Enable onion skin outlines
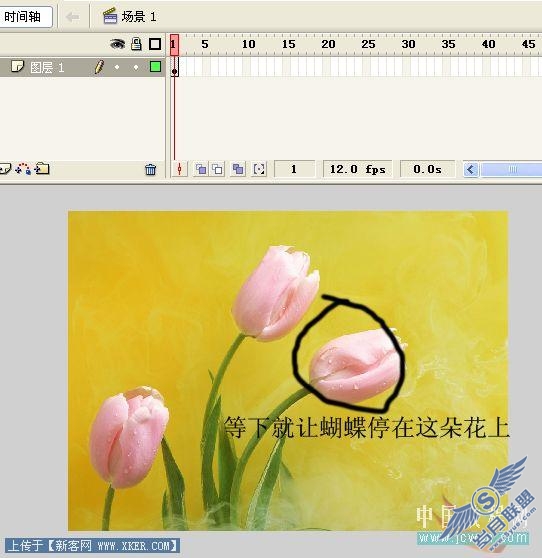Image resolution: width=542 pixels, height=558 pixels. point(218,169)
